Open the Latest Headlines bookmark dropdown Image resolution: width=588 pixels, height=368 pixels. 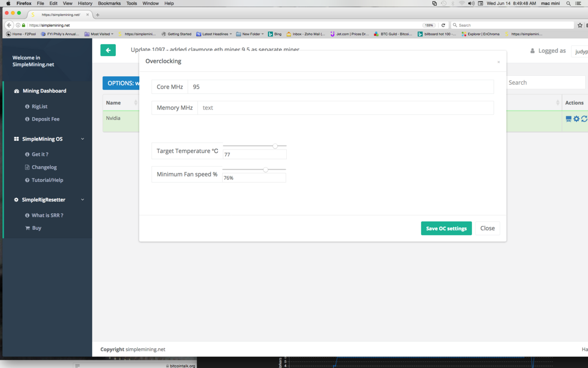(x=214, y=34)
